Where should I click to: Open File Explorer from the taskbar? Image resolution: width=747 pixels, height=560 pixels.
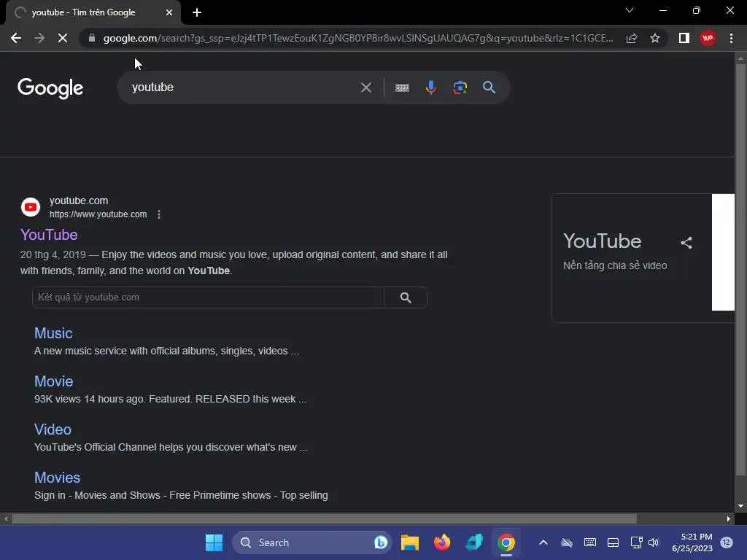[x=410, y=542]
